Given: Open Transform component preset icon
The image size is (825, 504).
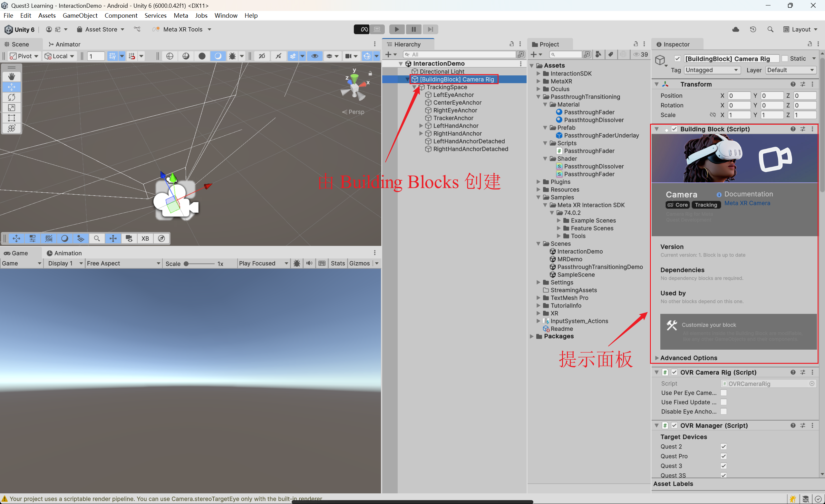Looking at the screenshot, I should tap(803, 84).
